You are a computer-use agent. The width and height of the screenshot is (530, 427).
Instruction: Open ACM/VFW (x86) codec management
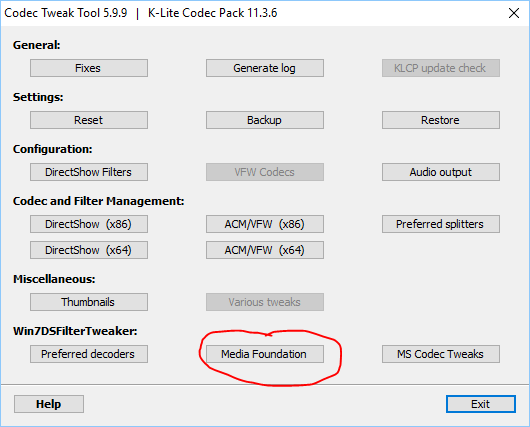pyautogui.click(x=265, y=224)
